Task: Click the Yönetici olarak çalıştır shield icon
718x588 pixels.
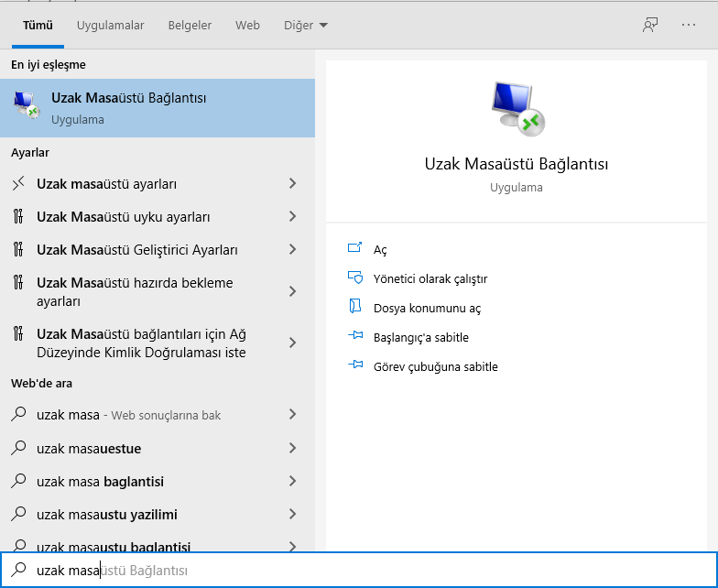Action: click(x=355, y=278)
